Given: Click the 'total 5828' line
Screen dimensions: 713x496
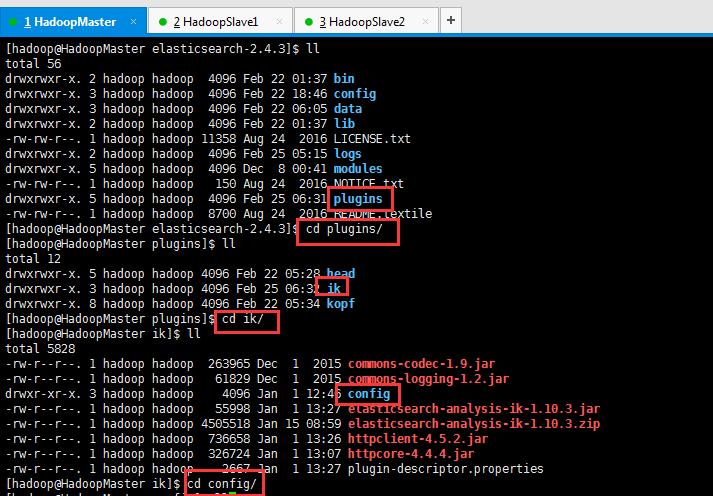Looking at the screenshot, I should pyautogui.click(x=40, y=349).
